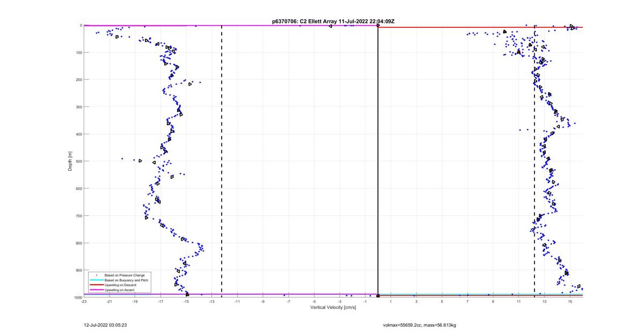Click y-axis tick label '600'
Viewport: 644px width, 334px height.
pos(78,188)
